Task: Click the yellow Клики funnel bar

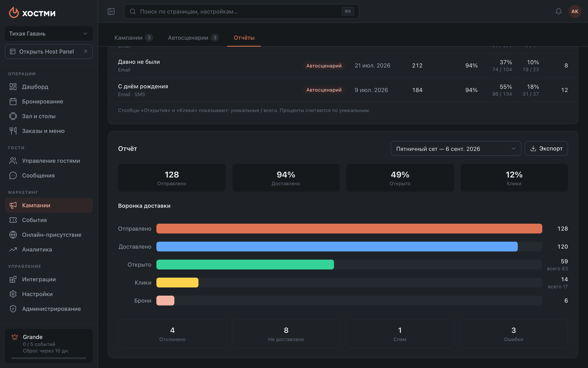Action: point(177,283)
